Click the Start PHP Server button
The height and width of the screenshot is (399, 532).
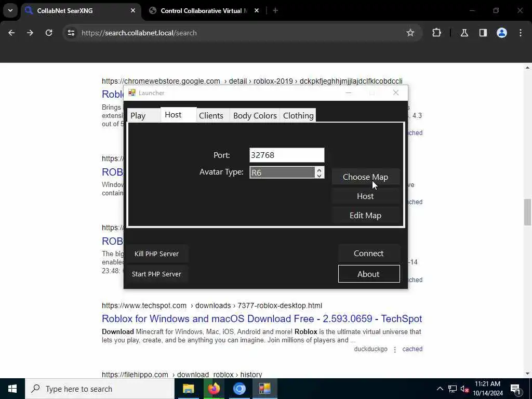(x=156, y=274)
